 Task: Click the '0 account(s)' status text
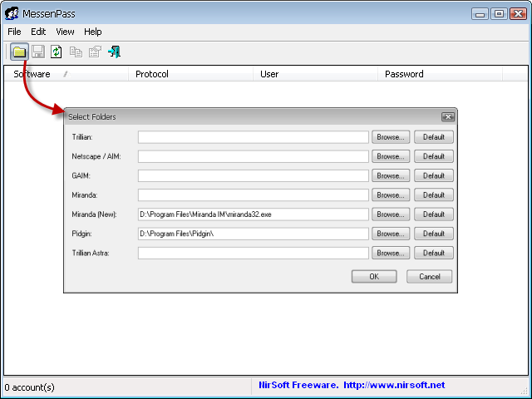tap(30, 387)
